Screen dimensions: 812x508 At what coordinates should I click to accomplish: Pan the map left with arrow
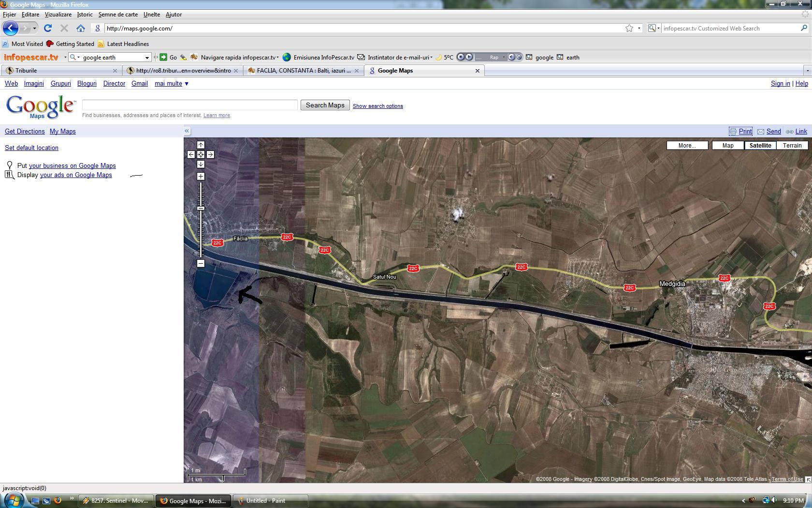pos(191,155)
